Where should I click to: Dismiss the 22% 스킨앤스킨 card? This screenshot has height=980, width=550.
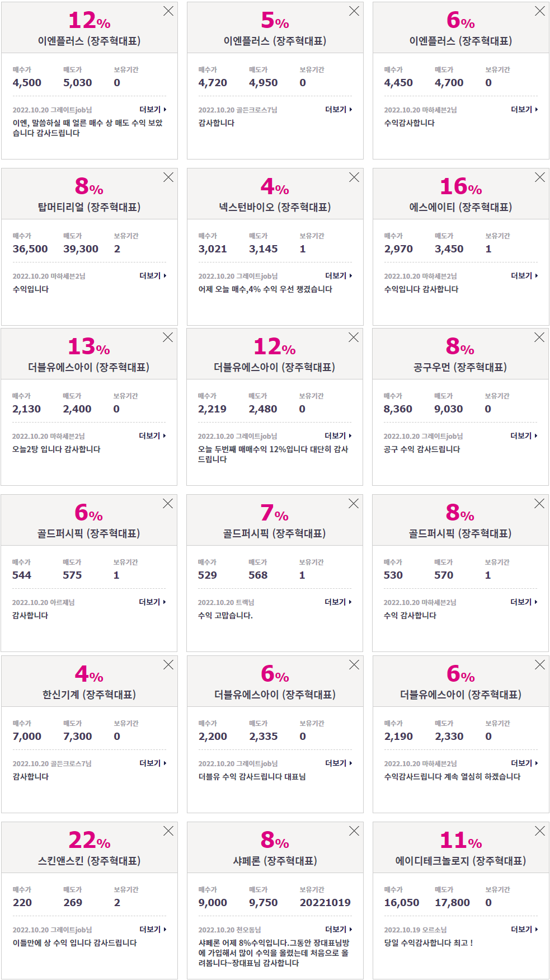click(x=168, y=831)
